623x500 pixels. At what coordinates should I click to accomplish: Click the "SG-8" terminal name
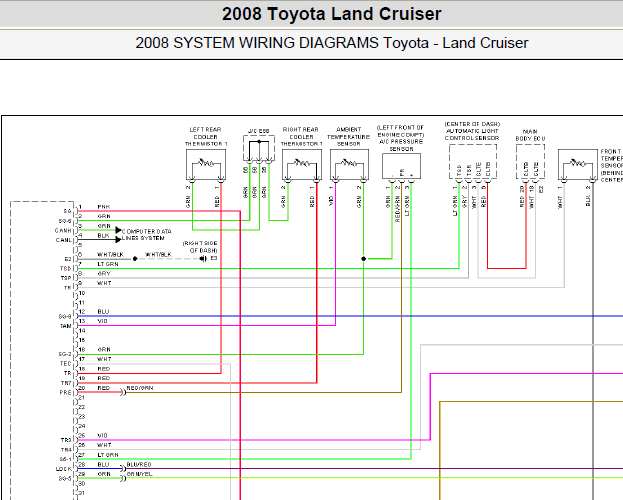coord(65,316)
